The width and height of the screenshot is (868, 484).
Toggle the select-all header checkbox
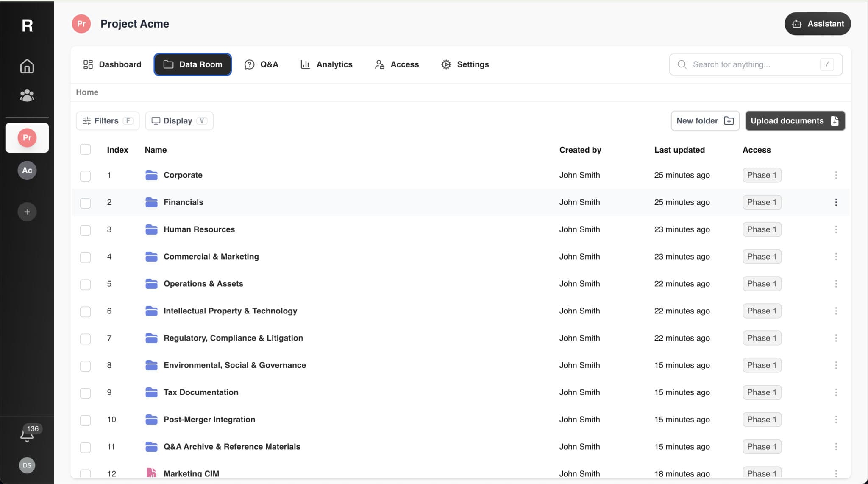click(86, 149)
